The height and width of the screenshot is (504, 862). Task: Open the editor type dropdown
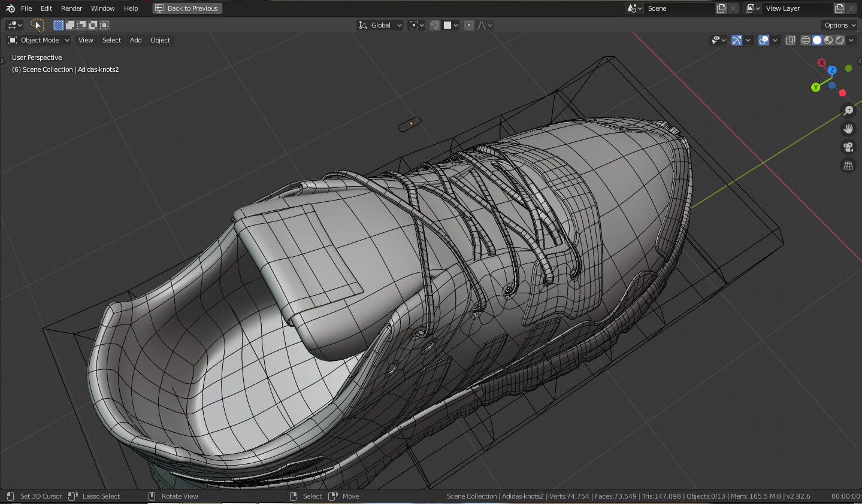click(14, 25)
